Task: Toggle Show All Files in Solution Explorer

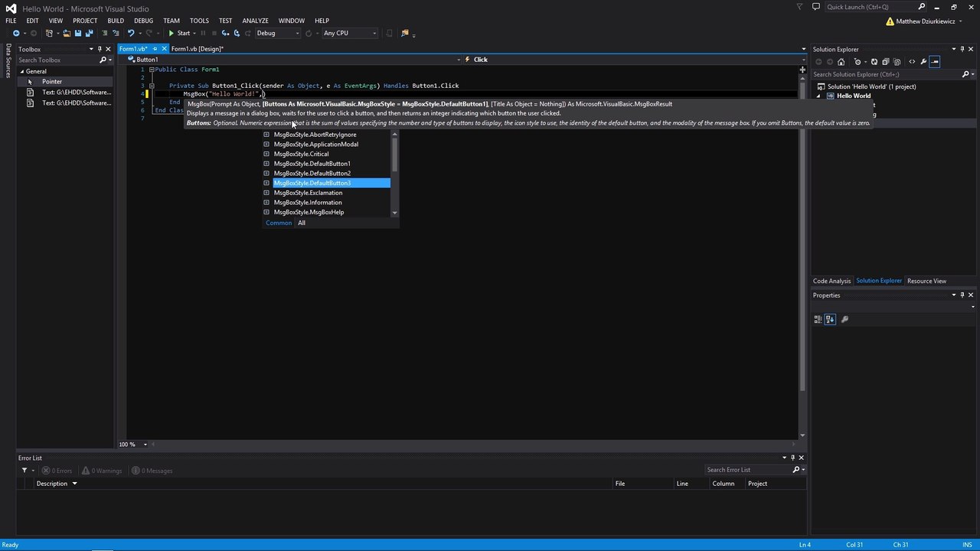Action: coord(897,62)
